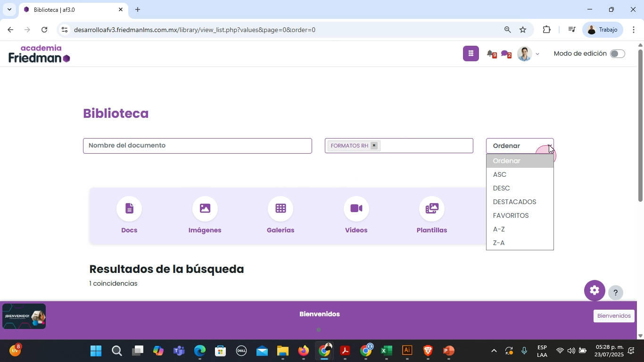The image size is (644, 362).
Task: Open the purple settings gear button
Action: pos(594,290)
